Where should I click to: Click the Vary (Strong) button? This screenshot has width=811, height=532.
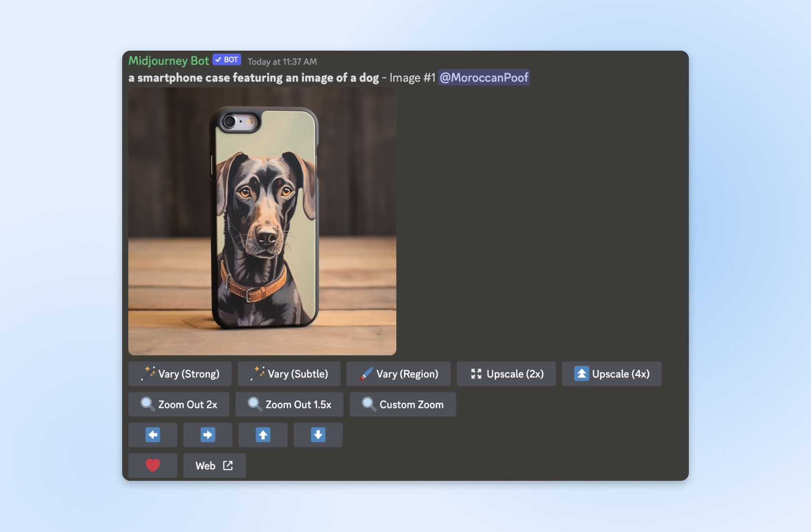(x=180, y=374)
